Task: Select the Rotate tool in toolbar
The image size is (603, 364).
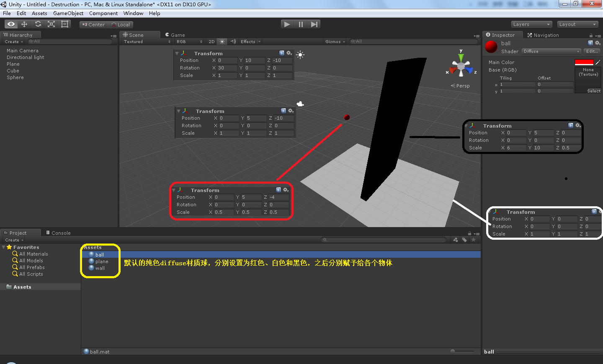Action: click(x=38, y=24)
